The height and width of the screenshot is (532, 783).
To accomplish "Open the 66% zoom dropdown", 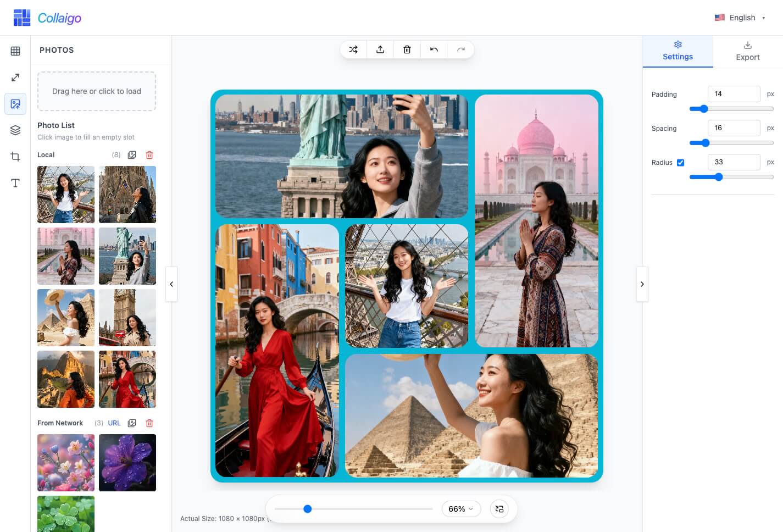I will (x=460, y=509).
